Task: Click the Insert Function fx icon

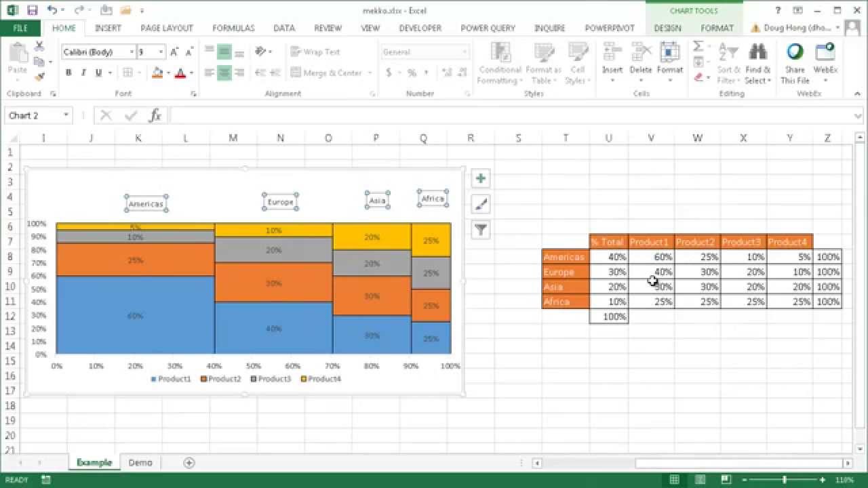Action: (155, 115)
